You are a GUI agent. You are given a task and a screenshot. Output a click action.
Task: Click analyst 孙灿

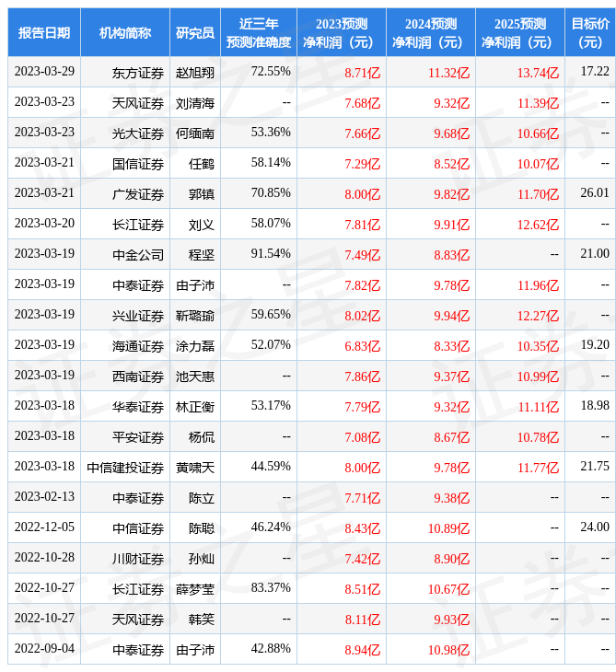pyautogui.click(x=202, y=560)
